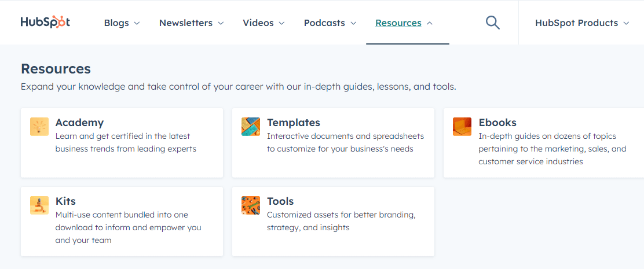Click the Academy lightbulb icon
The width and height of the screenshot is (644, 269).
[39, 127]
